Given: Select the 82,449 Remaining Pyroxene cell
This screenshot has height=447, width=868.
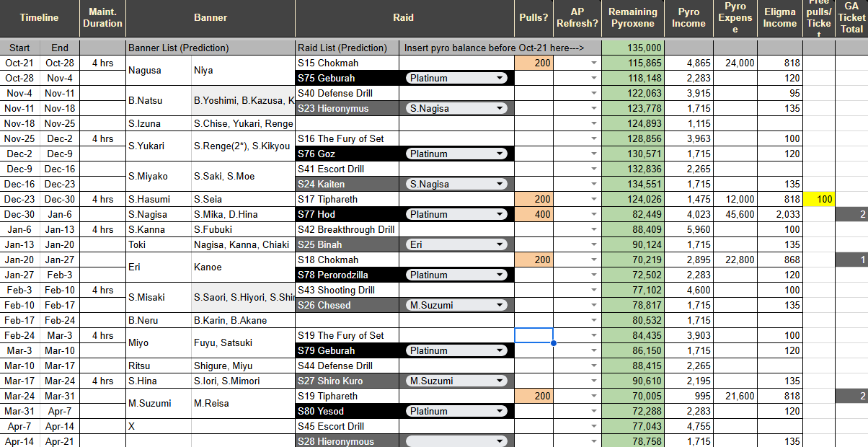Looking at the screenshot, I should [x=632, y=214].
